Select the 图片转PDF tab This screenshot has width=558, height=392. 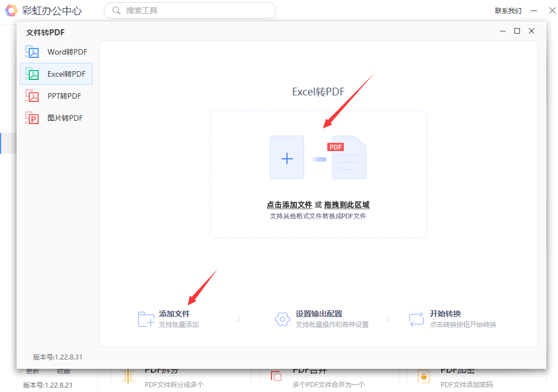(x=56, y=118)
